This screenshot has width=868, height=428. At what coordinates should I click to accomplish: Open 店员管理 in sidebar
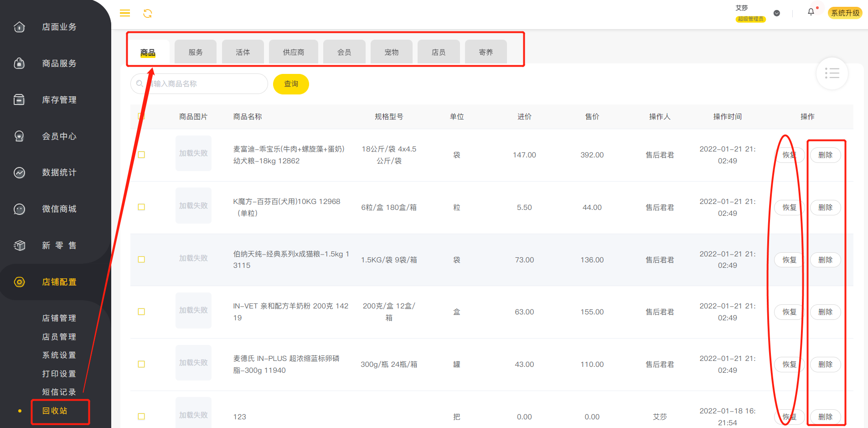pyautogui.click(x=59, y=337)
